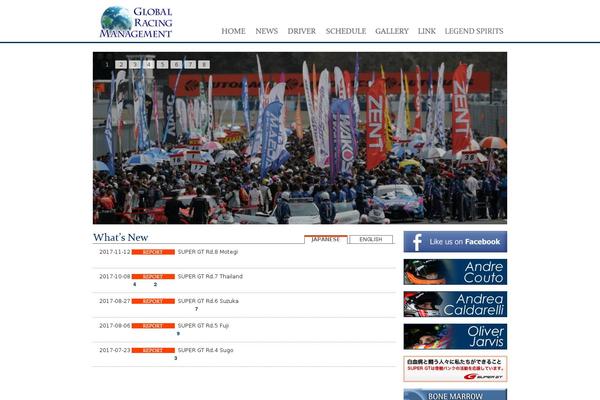Screen dimensions: 600x400
Task: Go to the DRIVER page
Action: pos(302,31)
